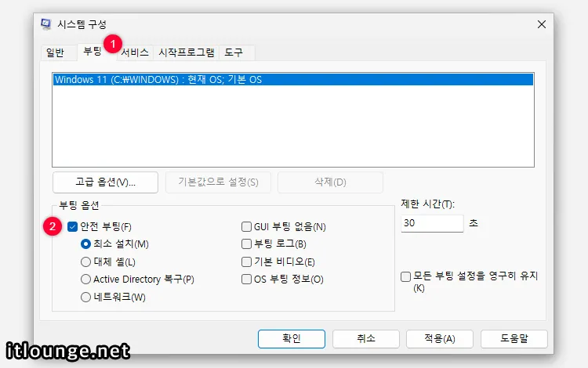Click the System Configuration title bar icon
The height and width of the screenshot is (368, 588).
[x=46, y=24]
